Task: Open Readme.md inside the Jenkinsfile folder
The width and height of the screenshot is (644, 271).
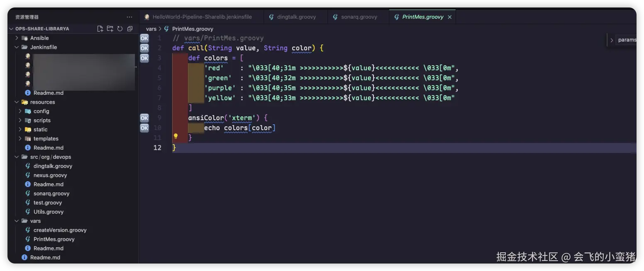Action: 49,93
